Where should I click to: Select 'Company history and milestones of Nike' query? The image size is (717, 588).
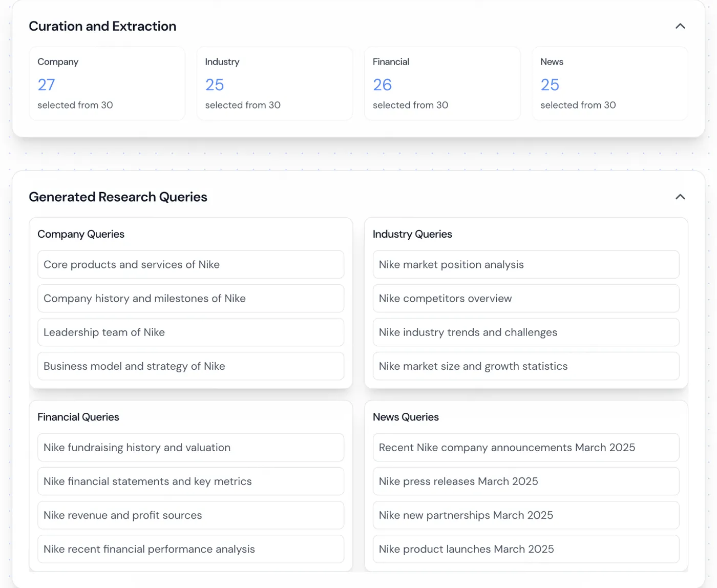pyautogui.click(x=191, y=298)
